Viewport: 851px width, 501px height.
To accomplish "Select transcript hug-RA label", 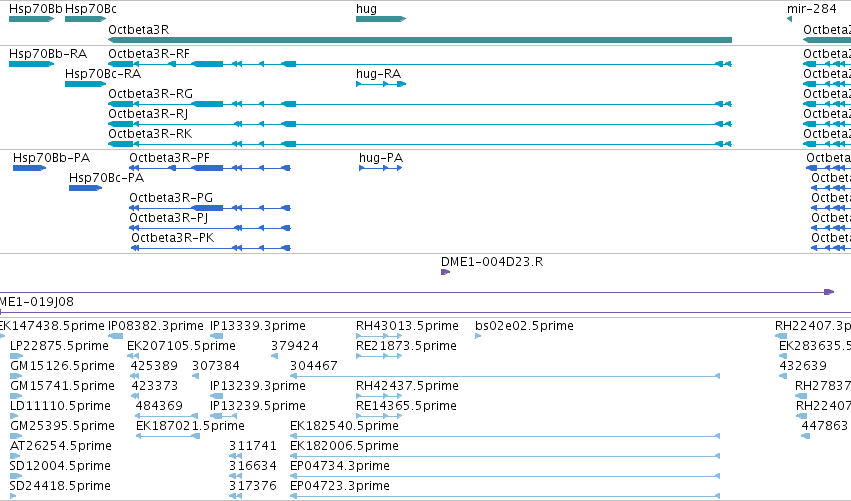I will [x=378, y=74].
